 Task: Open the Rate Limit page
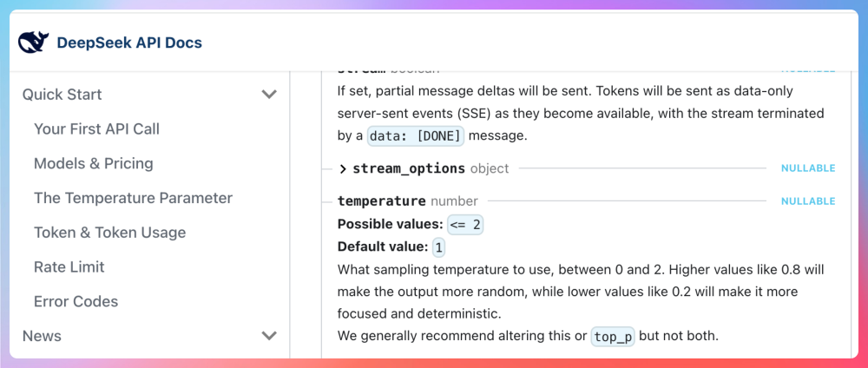(69, 266)
